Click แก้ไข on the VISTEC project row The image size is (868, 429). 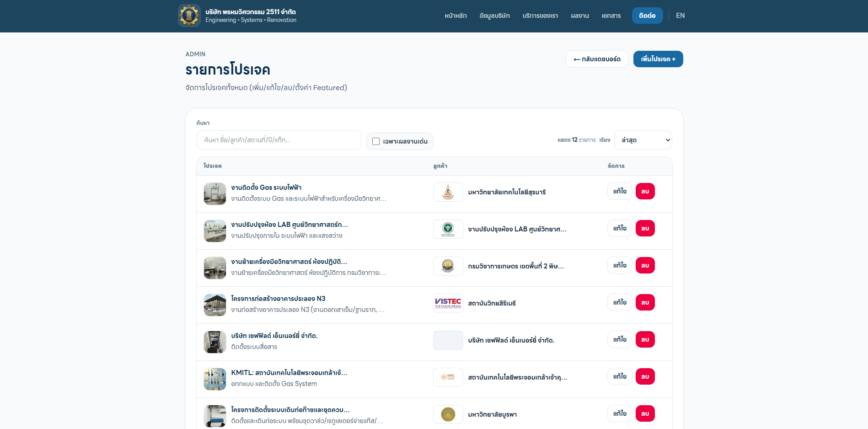619,302
